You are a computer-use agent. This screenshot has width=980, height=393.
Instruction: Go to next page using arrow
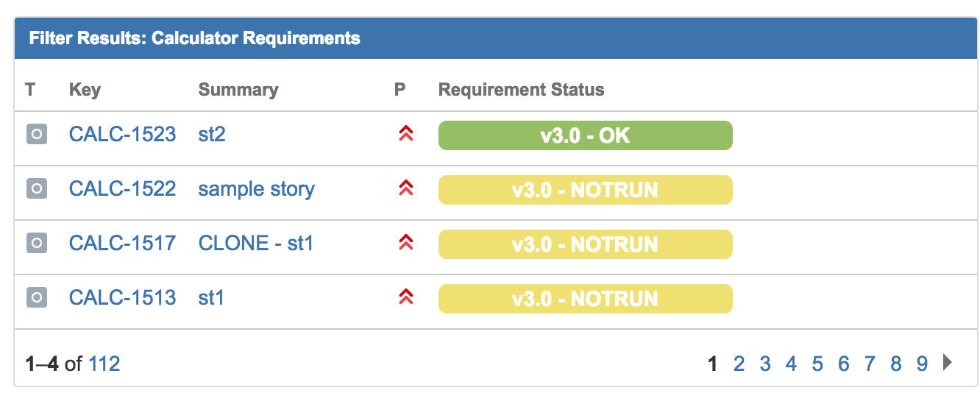[x=947, y=362]
